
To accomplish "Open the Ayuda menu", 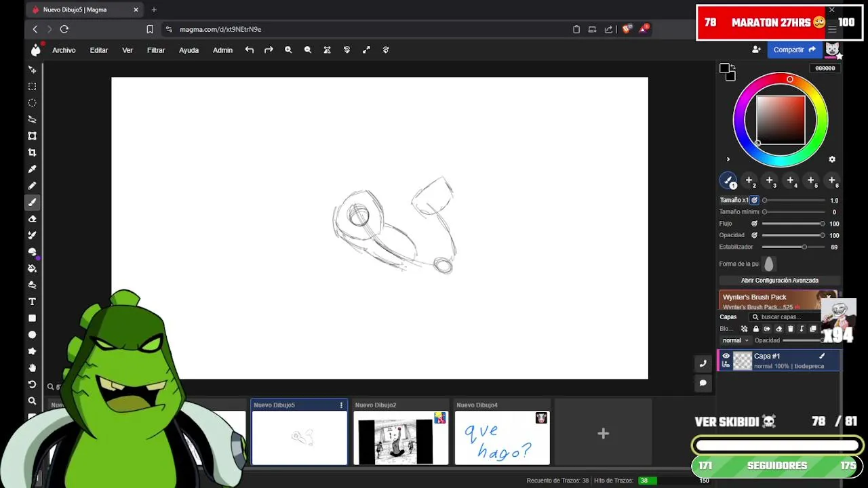I will [189, 50].
